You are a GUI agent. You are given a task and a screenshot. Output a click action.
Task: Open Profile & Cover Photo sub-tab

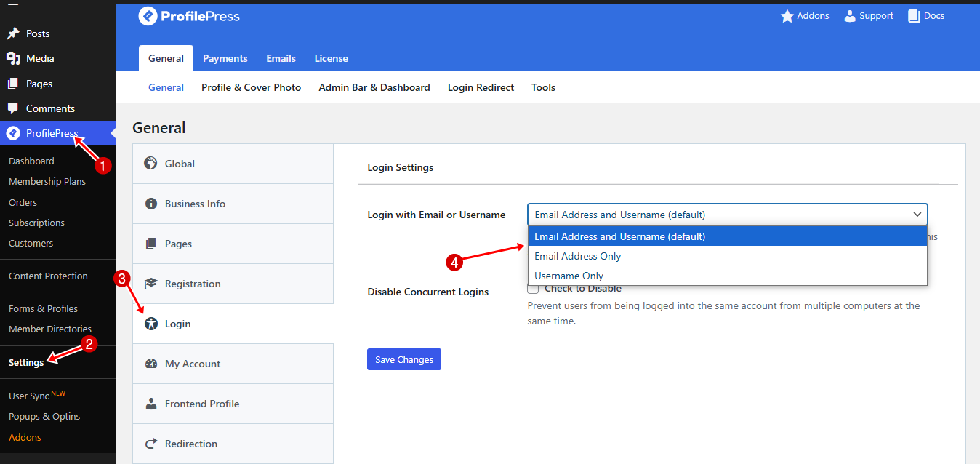click(x=251, y=87)
